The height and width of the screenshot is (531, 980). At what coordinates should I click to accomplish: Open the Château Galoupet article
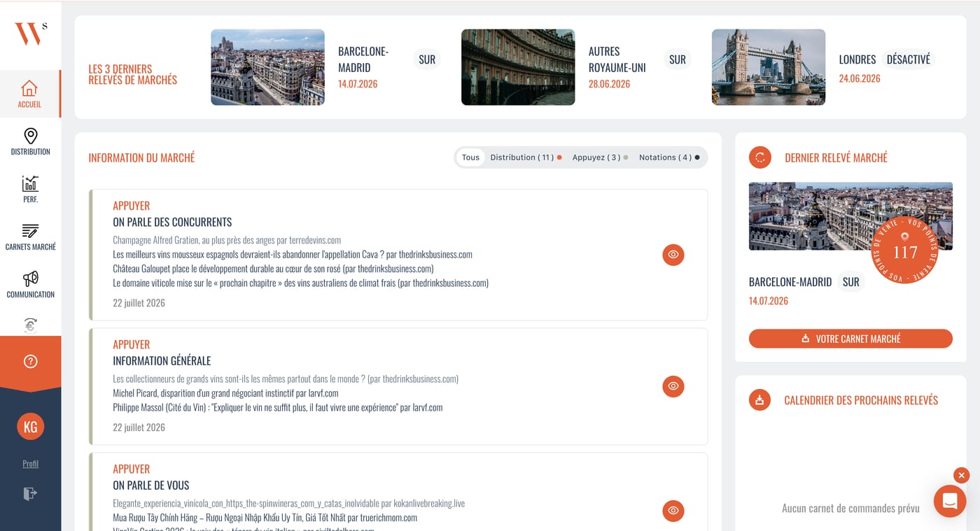pyautogui.click(x=273, y=269)
